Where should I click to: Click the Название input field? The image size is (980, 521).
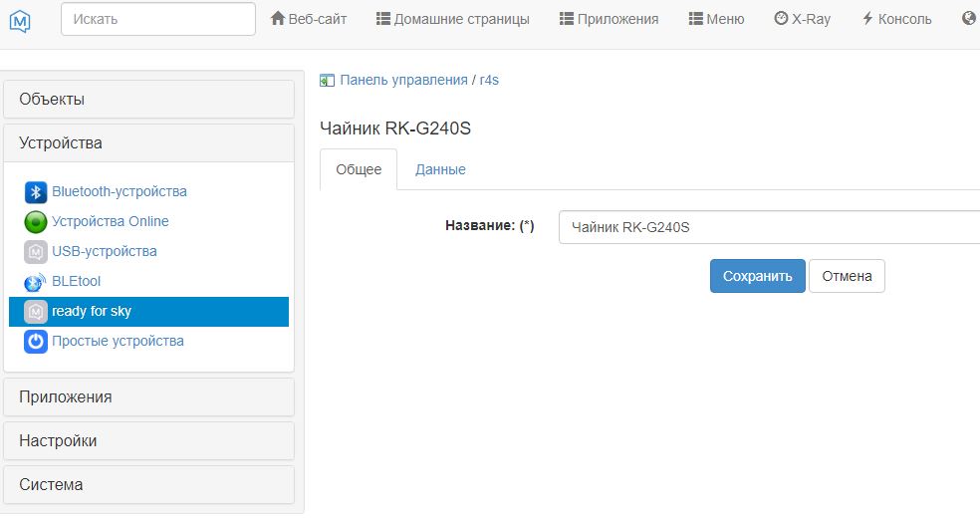770,227
